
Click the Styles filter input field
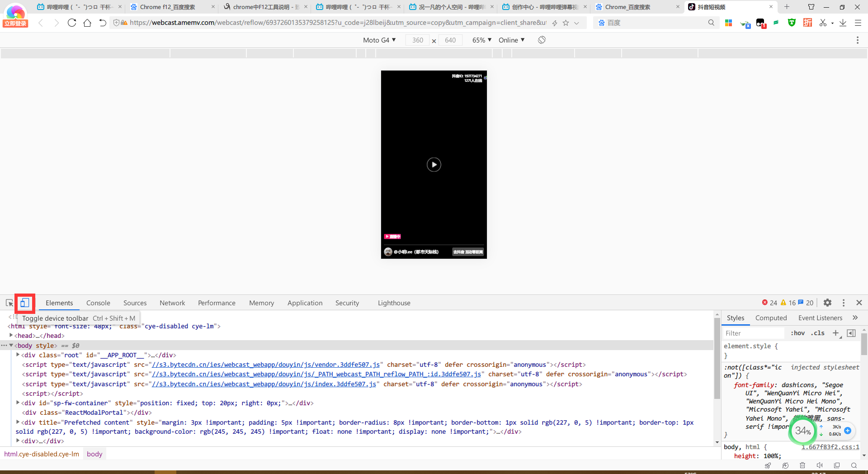click(753, 333)
